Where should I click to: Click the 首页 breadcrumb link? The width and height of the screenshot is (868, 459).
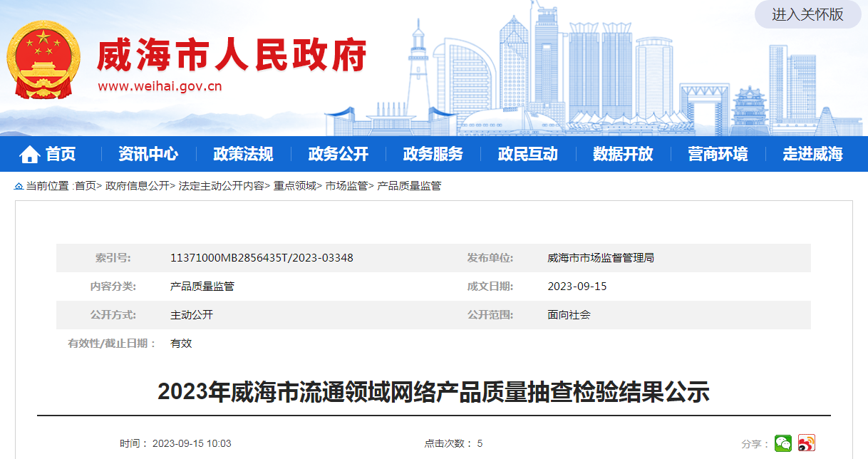85,186
